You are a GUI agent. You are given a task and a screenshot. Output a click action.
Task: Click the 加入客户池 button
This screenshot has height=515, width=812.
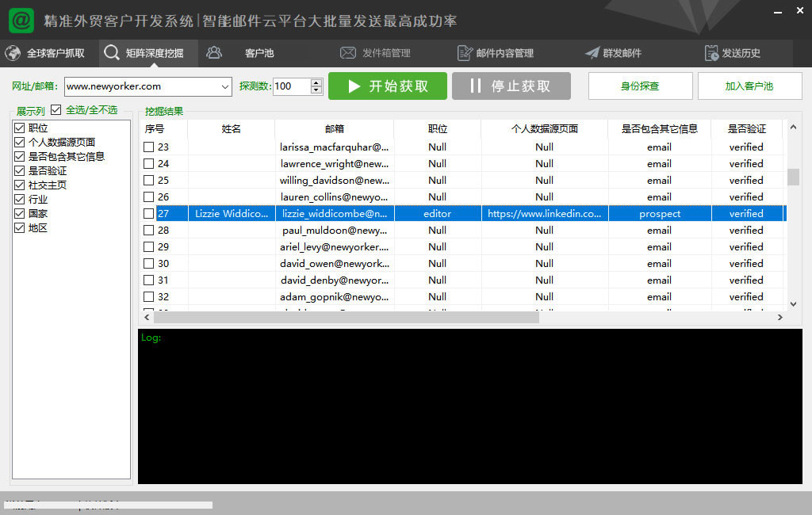(x=749, y=86)
